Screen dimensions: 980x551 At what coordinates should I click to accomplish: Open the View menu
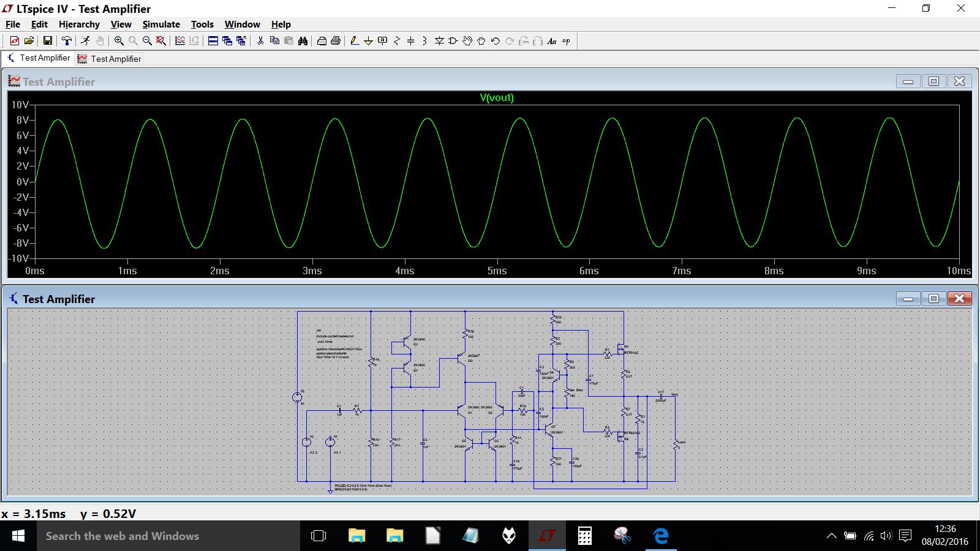click(121, 24)
